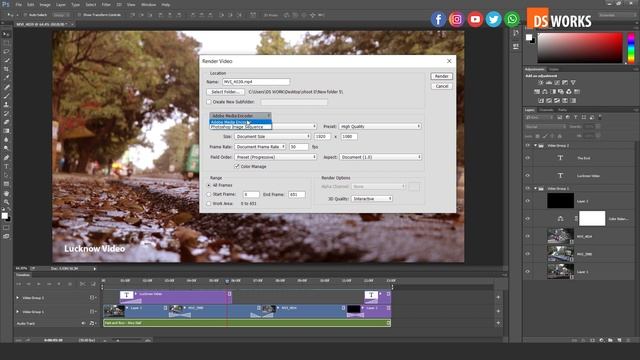Choose Photoshop Image Sequence from the list
The width and height of the screenshot is (640, 360).
click(240, 127)
